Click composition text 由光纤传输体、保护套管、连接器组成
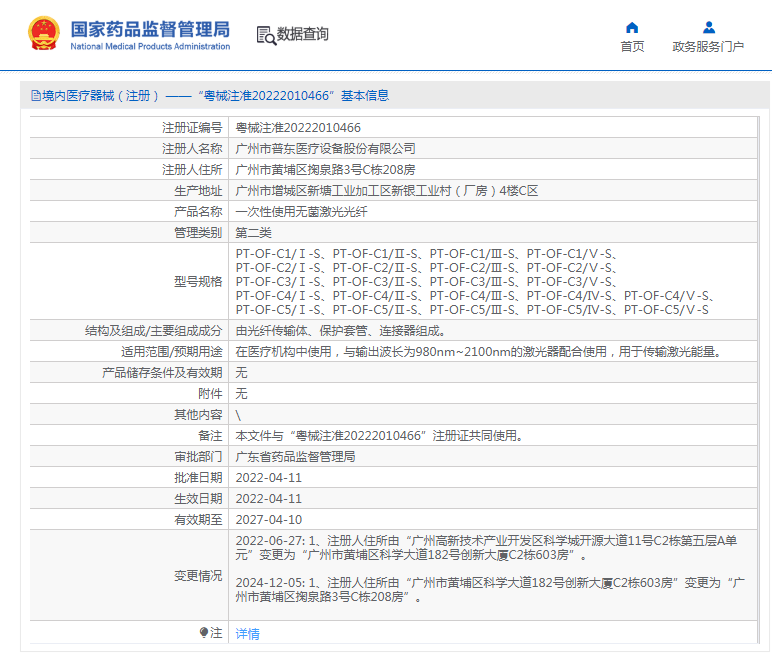 tap(341, 331)
